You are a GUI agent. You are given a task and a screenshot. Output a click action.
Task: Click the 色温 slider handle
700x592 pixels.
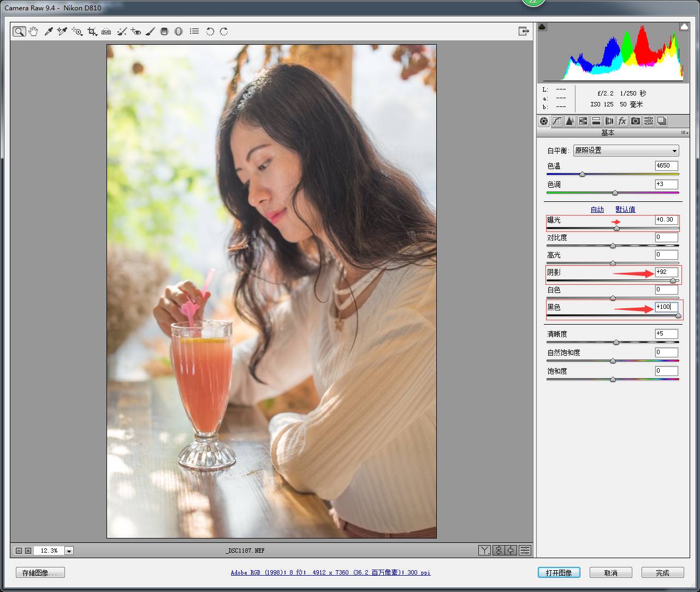tap(582, 174)
